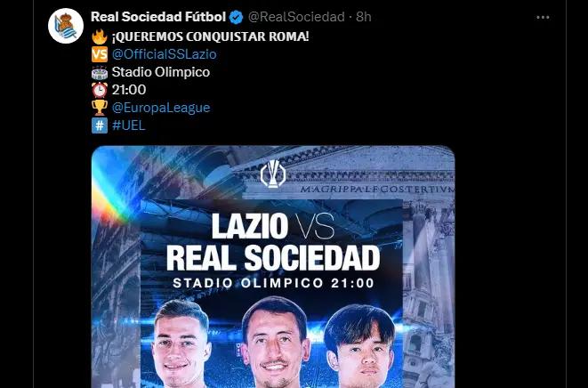
Task: Click the Stadio Olimpico line in tweet
Action: (x=161, y=72)
